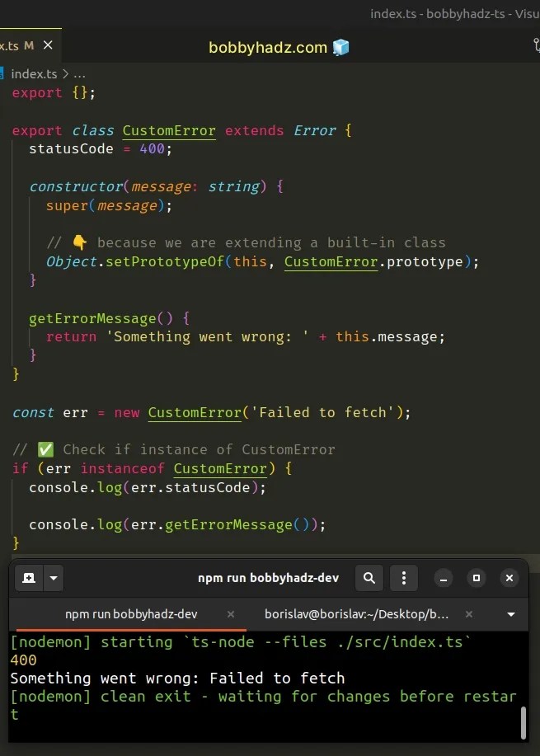Click the 'Check if instance of CustomError' comment
Viewport: 540px width, 756px height.
174,450
